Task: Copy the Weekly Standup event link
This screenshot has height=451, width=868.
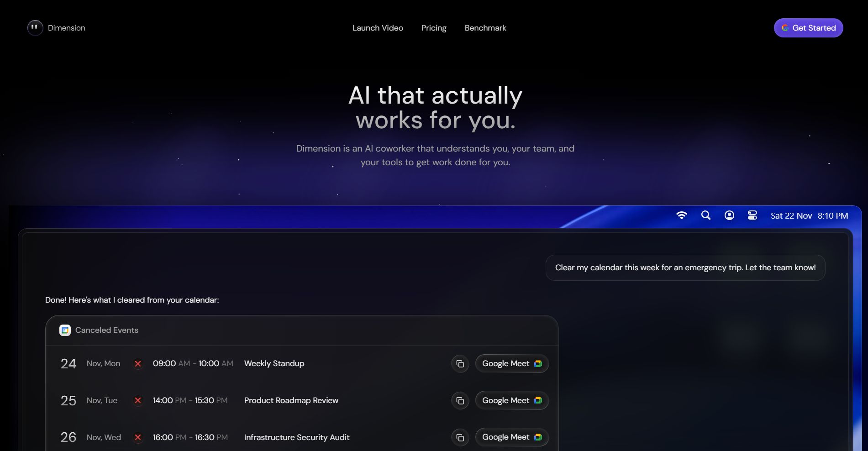Action: (x=460, y=364)
